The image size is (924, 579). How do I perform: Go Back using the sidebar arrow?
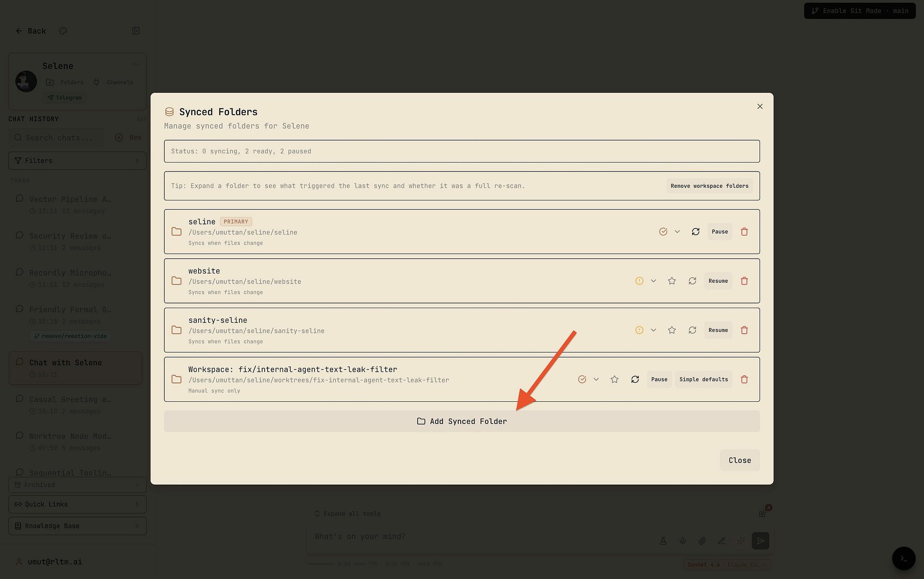(31, 31)
